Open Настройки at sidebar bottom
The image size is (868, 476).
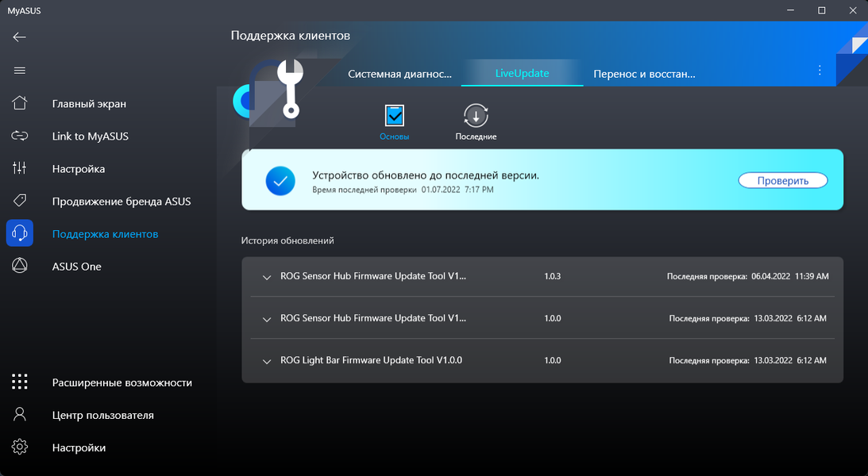point(79,447)
